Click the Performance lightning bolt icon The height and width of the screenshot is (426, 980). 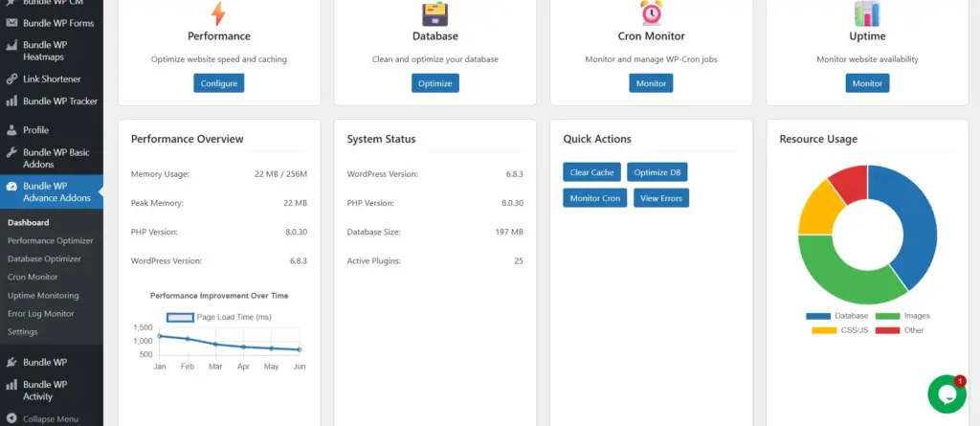[218, 13]
